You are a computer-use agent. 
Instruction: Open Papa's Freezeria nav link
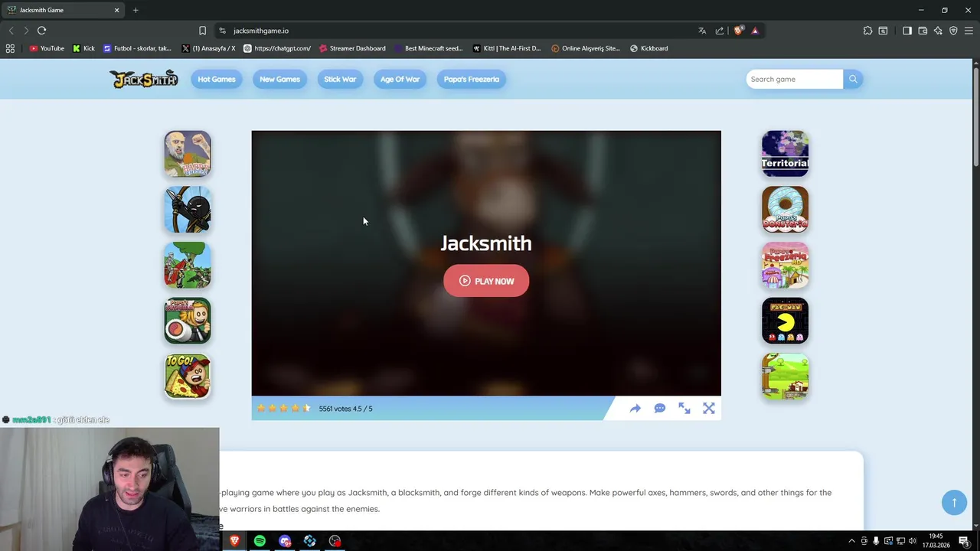click(x=472, y=79)
